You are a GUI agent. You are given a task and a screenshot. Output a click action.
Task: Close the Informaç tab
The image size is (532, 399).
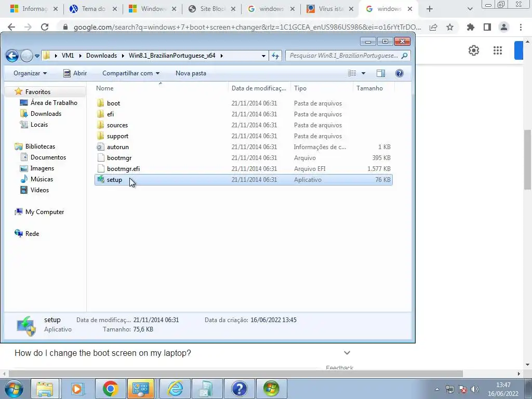[56, 9]
